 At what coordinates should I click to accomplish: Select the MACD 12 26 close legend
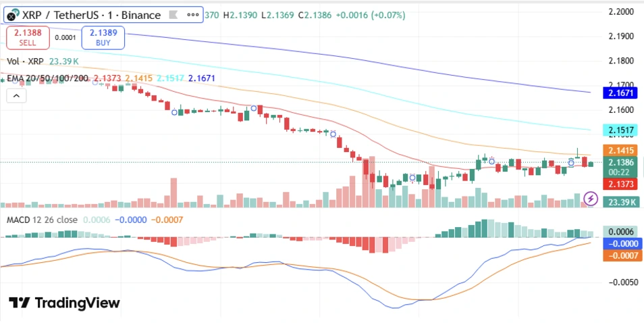point(42,220)
